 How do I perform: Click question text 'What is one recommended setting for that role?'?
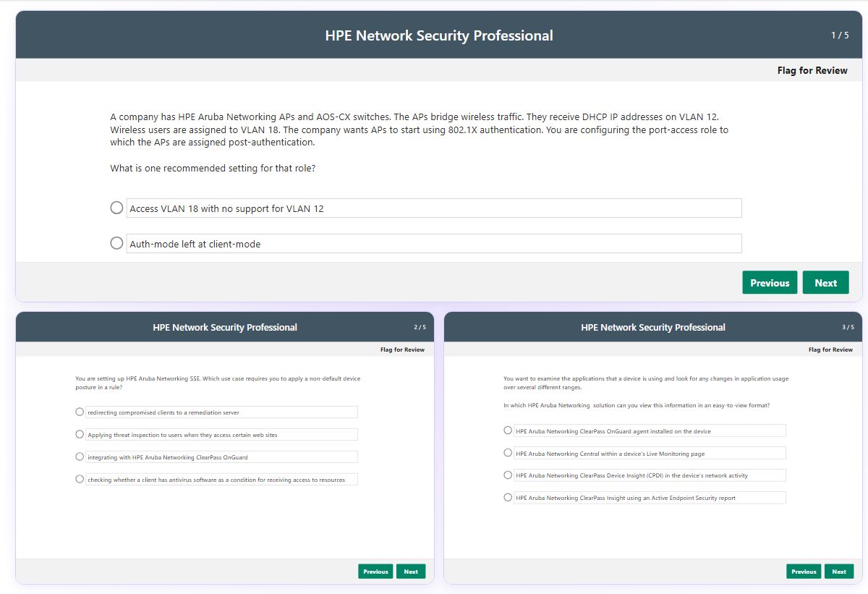(213, 169)
